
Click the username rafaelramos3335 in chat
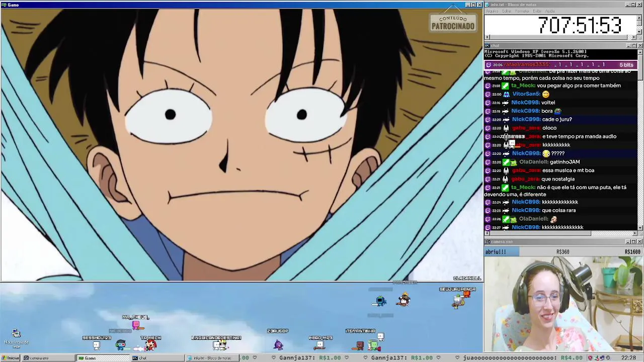(x=526, y=65)
